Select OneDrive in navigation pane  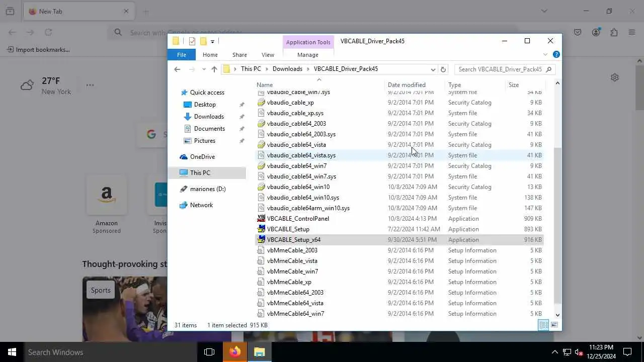pos(202,157)
